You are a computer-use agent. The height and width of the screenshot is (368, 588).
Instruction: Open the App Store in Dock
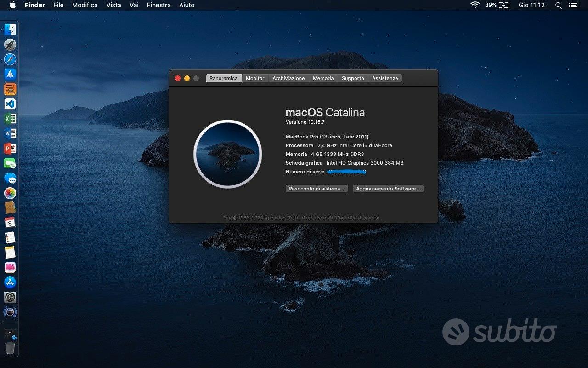pos(10,282)
